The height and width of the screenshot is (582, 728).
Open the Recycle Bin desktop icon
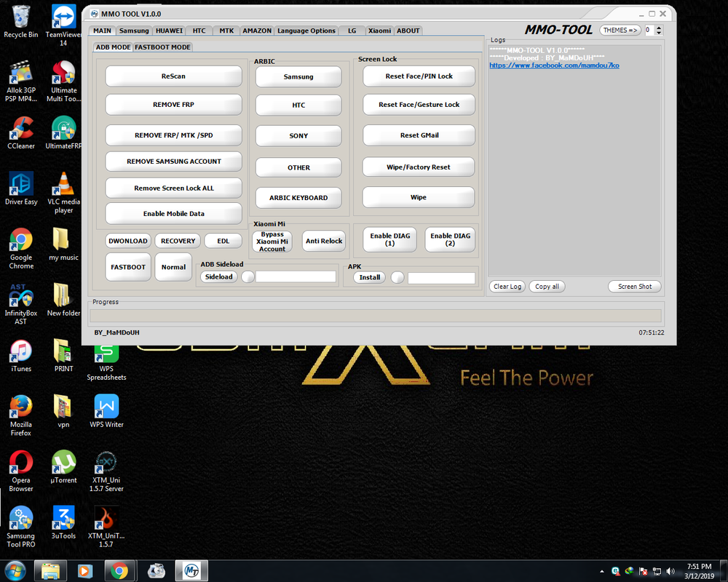(x=21, y=22)
